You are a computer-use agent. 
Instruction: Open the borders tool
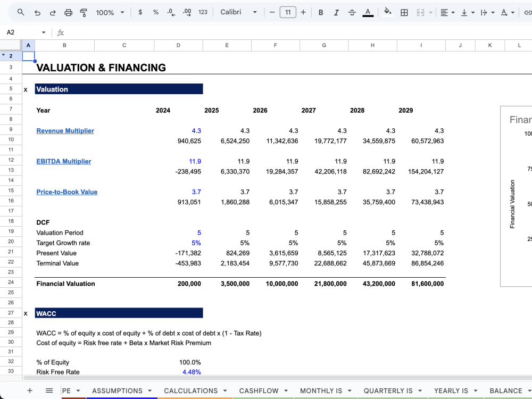tap(404, 13)
